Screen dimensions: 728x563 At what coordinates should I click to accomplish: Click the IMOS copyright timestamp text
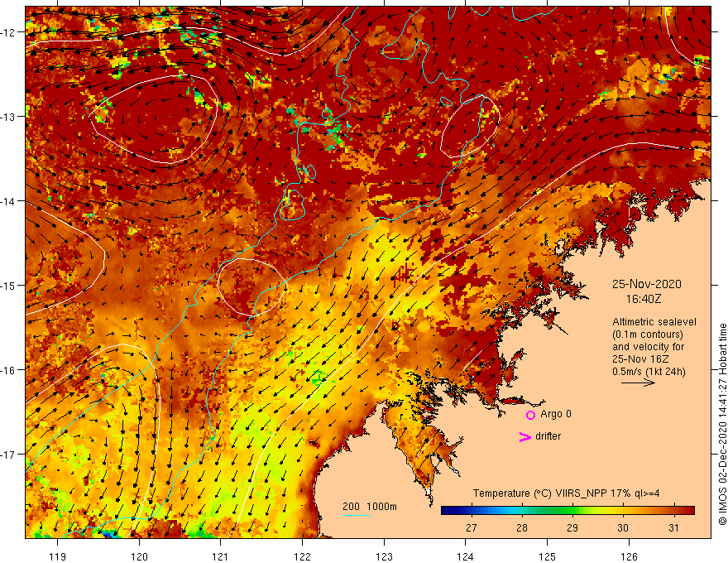pyautogui.click(x=722, y=425)
